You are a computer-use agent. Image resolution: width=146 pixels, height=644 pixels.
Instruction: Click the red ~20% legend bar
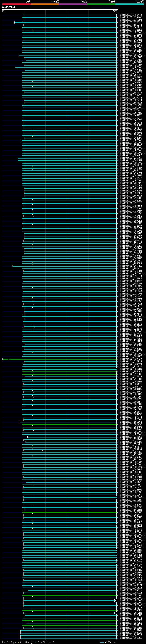[16, 4]
